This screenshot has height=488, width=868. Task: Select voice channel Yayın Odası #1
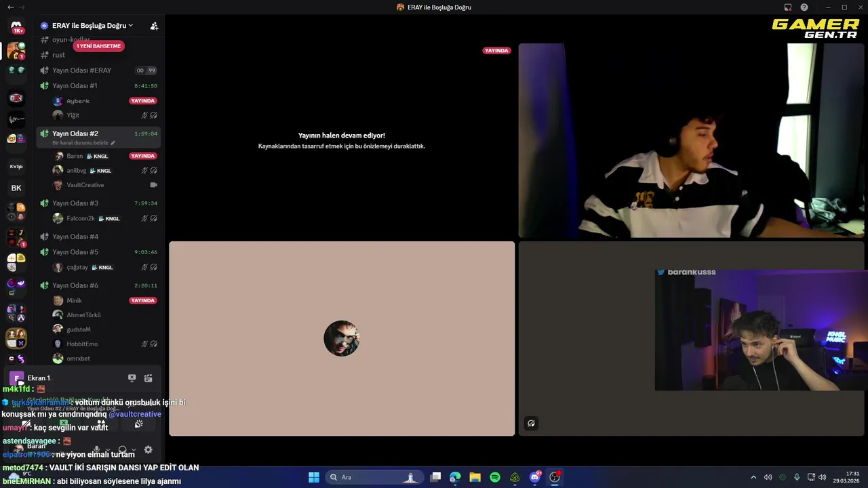click(x=99, y=86)
